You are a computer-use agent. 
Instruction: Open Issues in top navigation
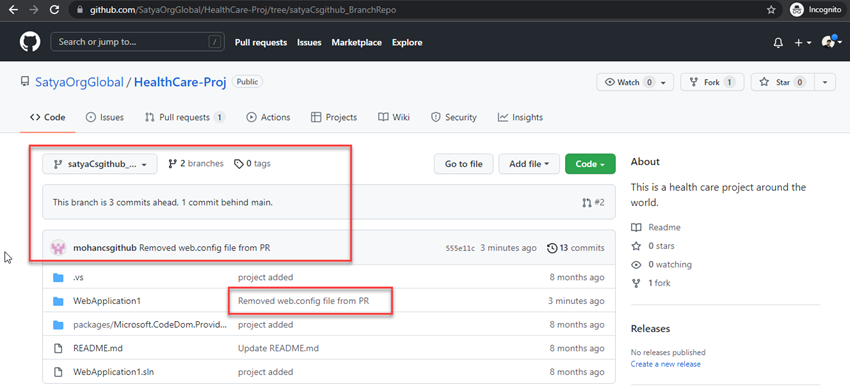click(x=309, y=42)
